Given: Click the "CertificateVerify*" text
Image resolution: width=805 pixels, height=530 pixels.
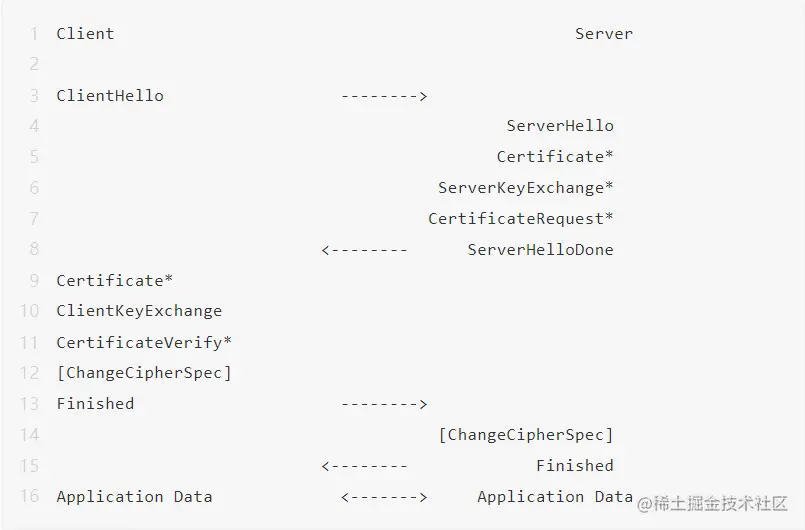Looking at the screenshot, I should (x=144, y=342).
